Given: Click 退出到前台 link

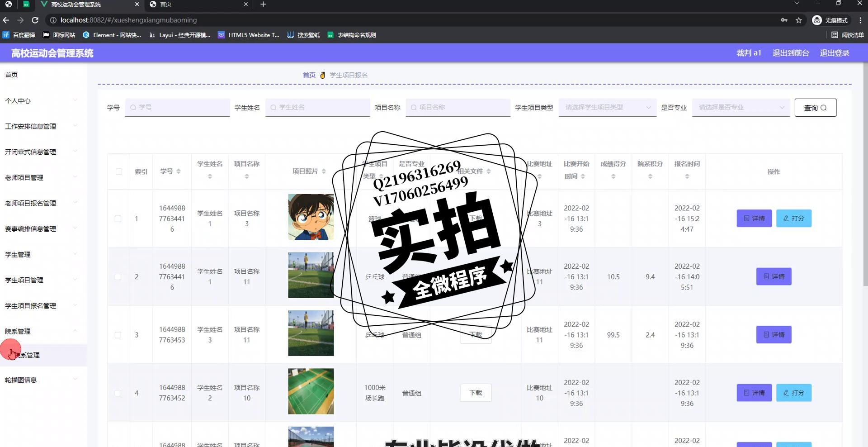Looking at the screenshot, I should coord(791,53).
